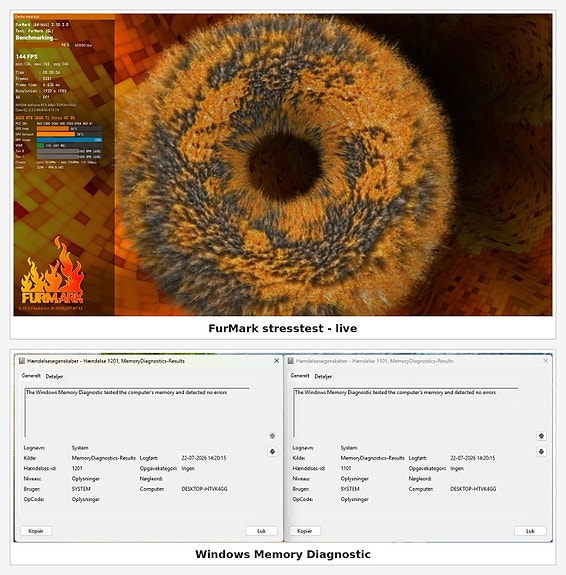Switch to the Detaljer tab in event 1201 dialog
This screenshot has width=566, height=575.
coord(54,376)
